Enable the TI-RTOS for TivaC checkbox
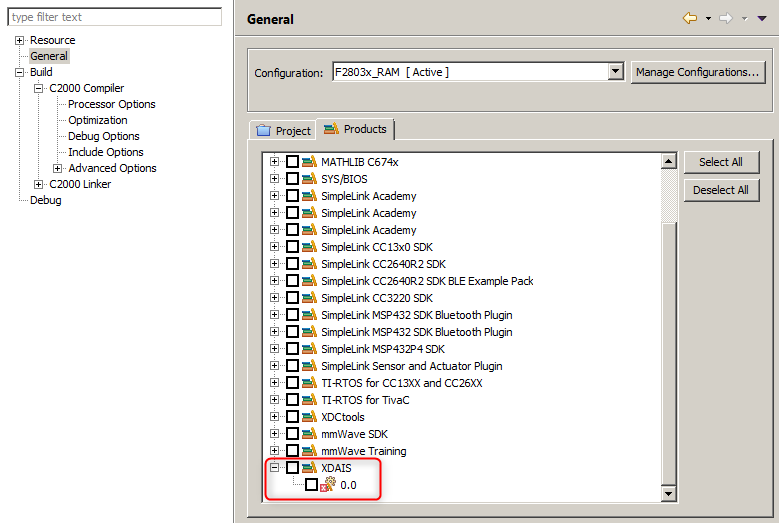This screenshot has height=523, width=779. pos(292,399)
